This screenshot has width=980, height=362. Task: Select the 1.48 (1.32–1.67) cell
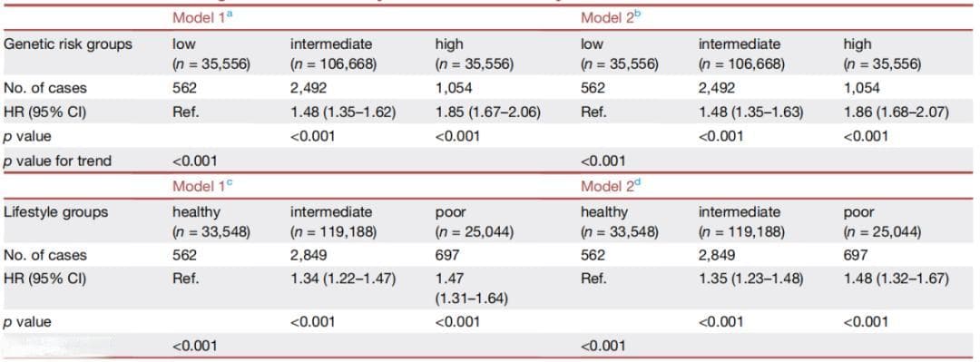tap(897, 279)
